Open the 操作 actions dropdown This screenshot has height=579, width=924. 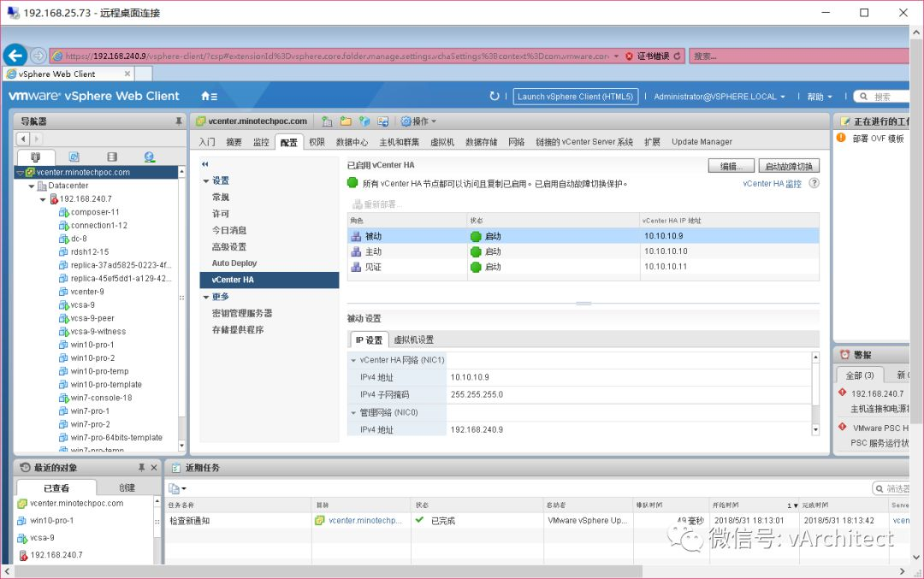coord(419,121)
